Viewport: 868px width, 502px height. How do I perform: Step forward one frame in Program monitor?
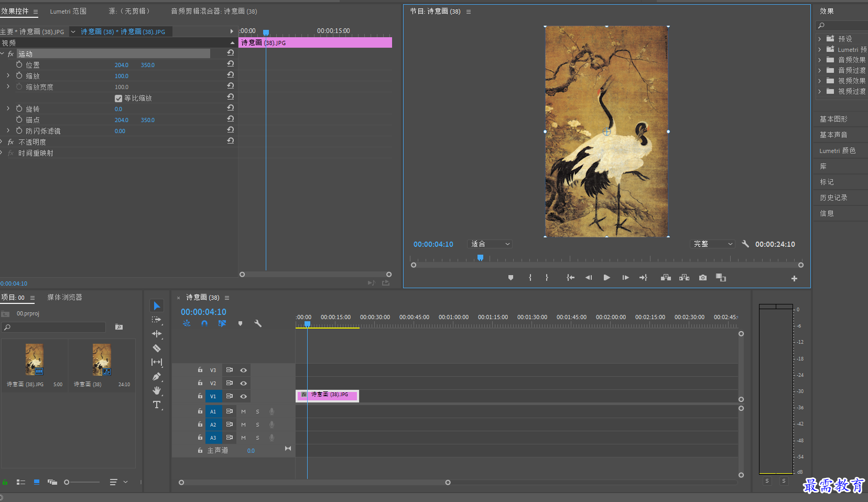[625, 278]
